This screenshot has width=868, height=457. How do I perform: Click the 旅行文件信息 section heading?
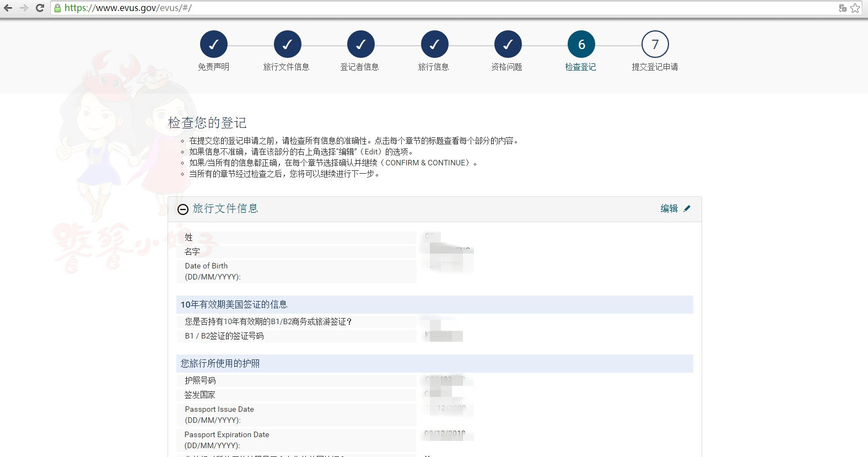pos(225,208)
